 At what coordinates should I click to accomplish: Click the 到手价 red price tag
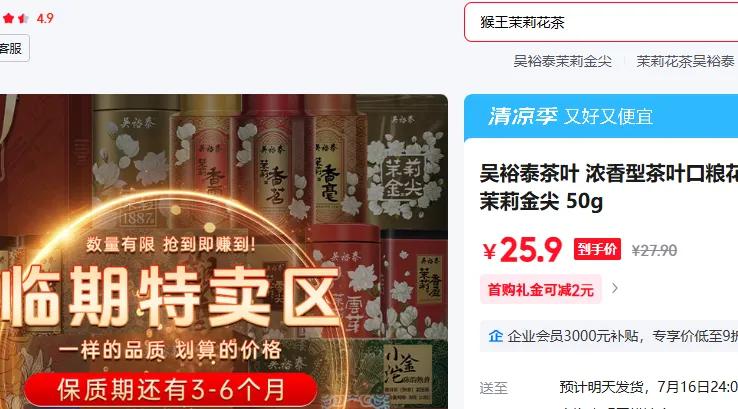click(x=597, y=249)
